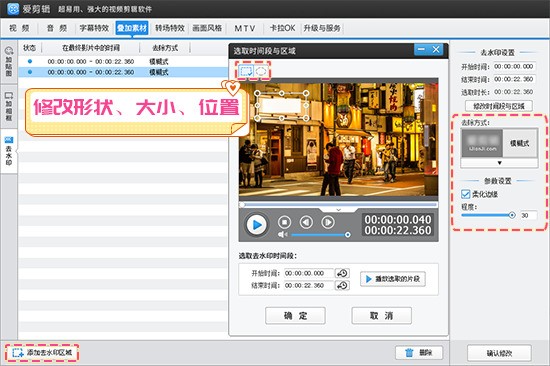Open the 模糊式 removal style selector

(499, 143)
